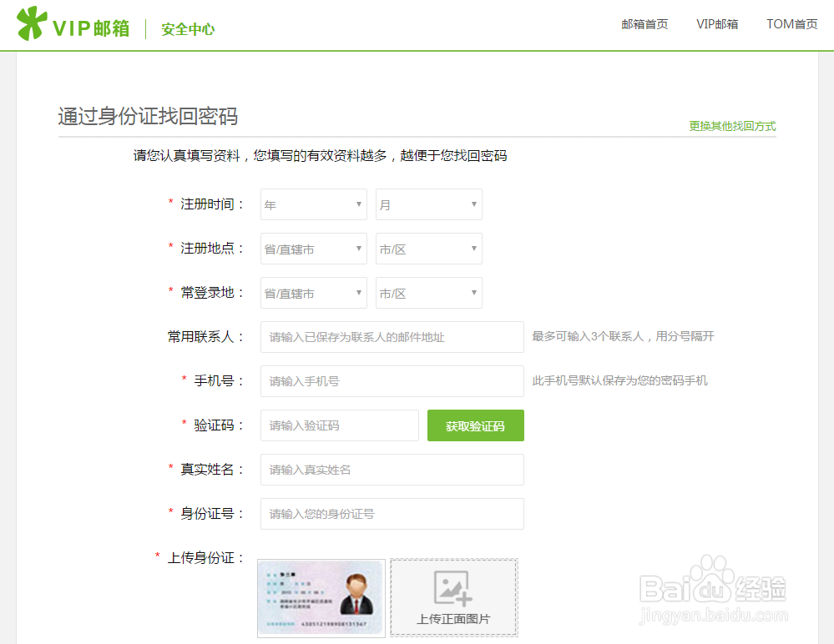Click the 安全中心 label in the header
Screen dimensions: 834x644
(187, 28)
